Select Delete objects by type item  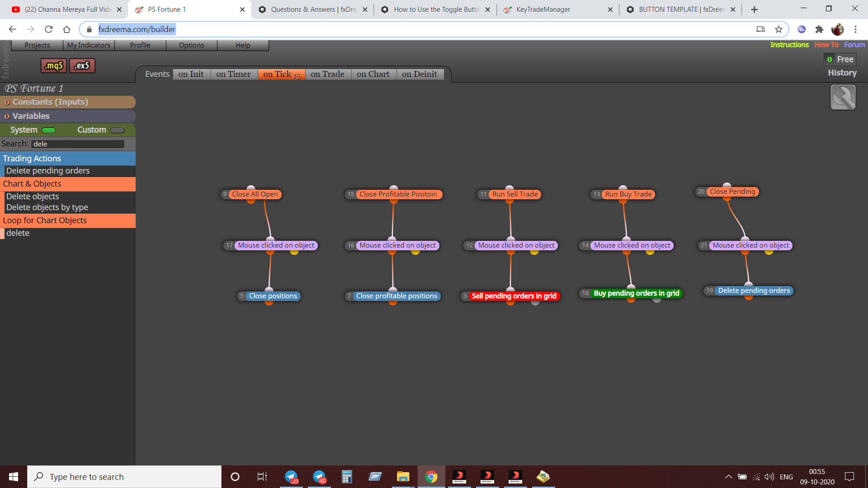[47, 207]
